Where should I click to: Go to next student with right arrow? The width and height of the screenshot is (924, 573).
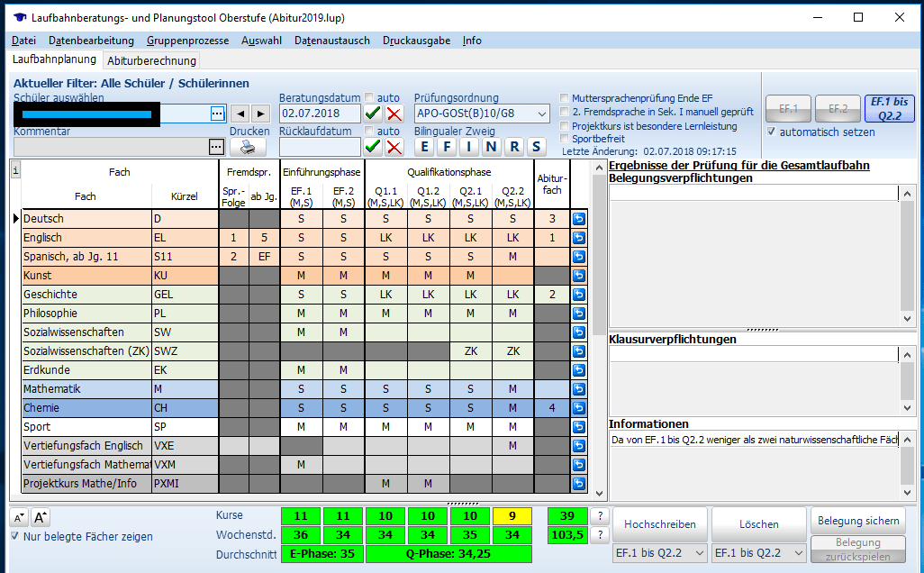coord(260,114)
